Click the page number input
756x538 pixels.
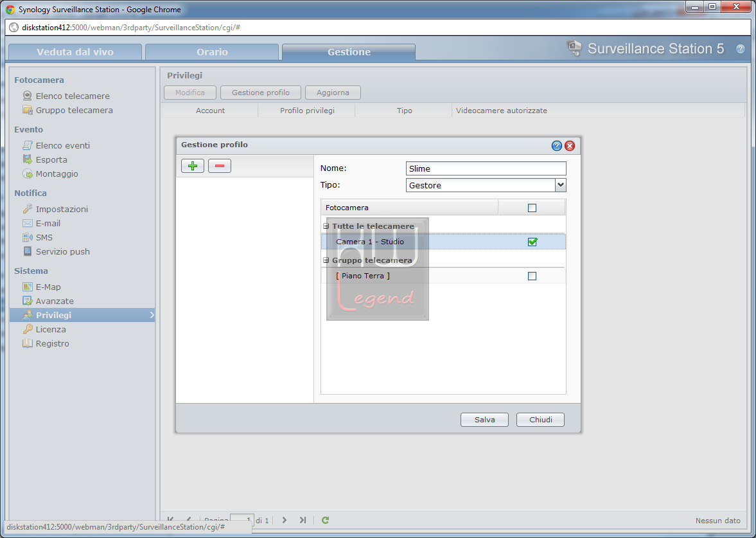click(242, 520)
